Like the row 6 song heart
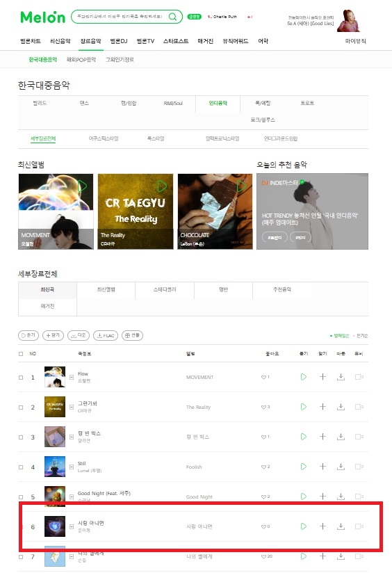Screen dimensions: 392x573 coord(263,526)
